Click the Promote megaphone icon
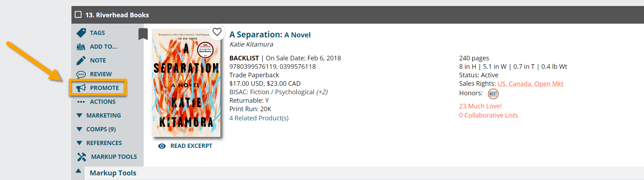 click(x=81, y=88)
